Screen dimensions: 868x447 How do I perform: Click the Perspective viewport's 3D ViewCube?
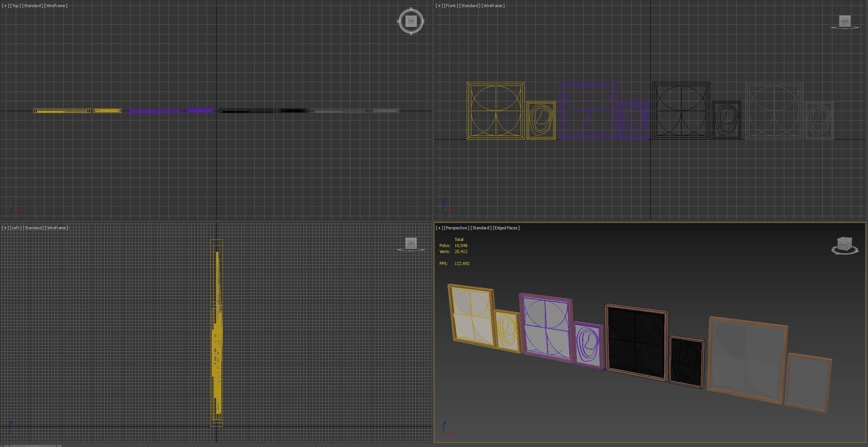pos(844,244)
